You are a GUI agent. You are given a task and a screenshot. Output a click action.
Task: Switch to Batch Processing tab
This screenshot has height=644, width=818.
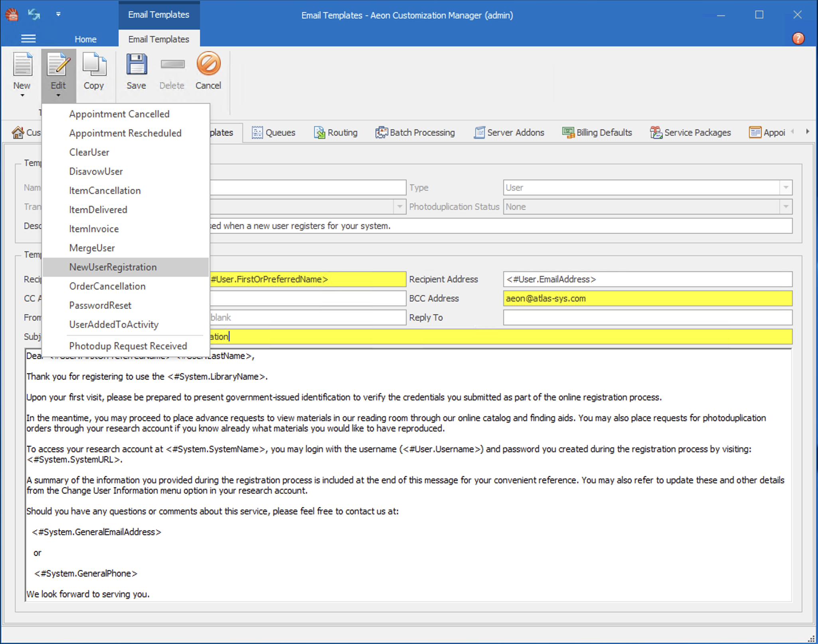point(415,132)
